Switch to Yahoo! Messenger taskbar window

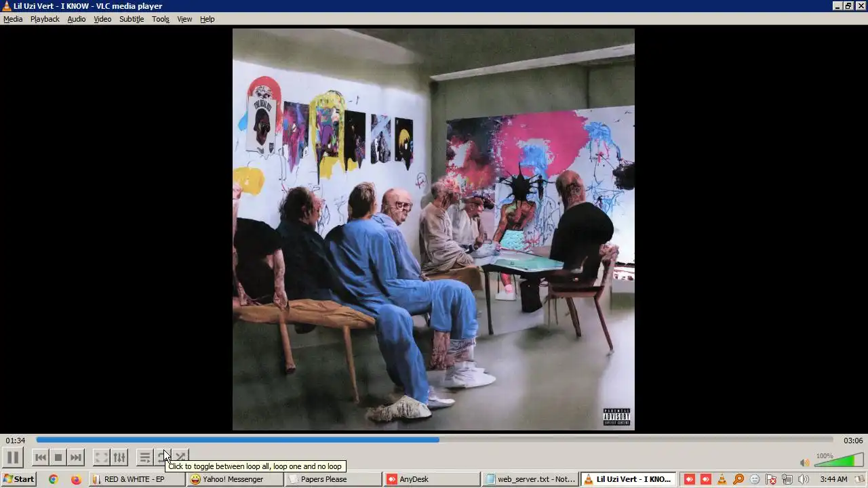coord(235,479)
